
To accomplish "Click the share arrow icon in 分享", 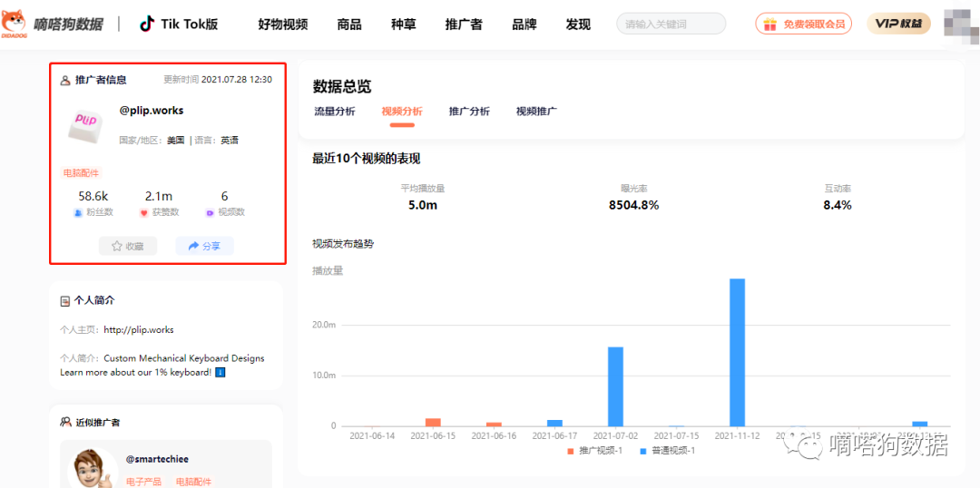I will pyautogui.click(x=192, y=246).
